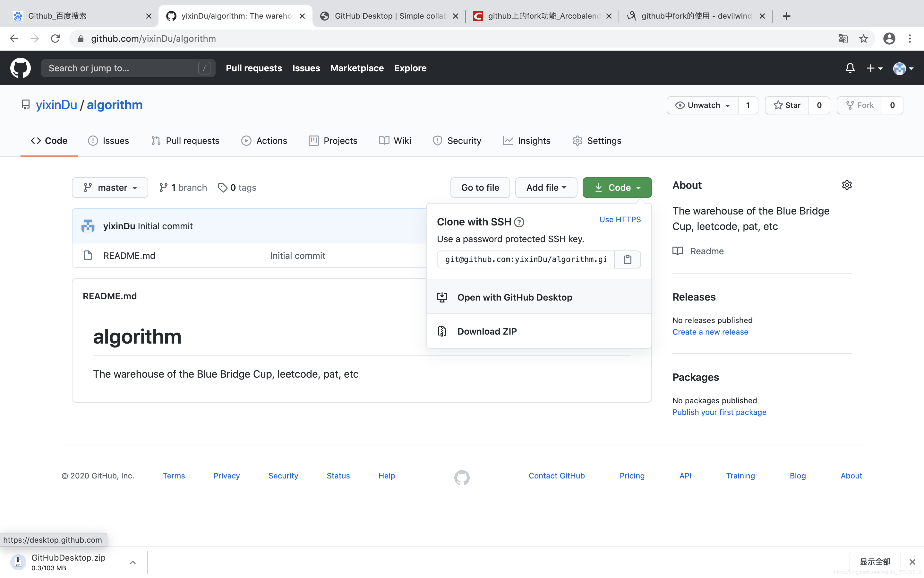This screenshot has height=578, width=924.
Task: Toggle Unwatch on the repository
Action: (x=703, y=105)
